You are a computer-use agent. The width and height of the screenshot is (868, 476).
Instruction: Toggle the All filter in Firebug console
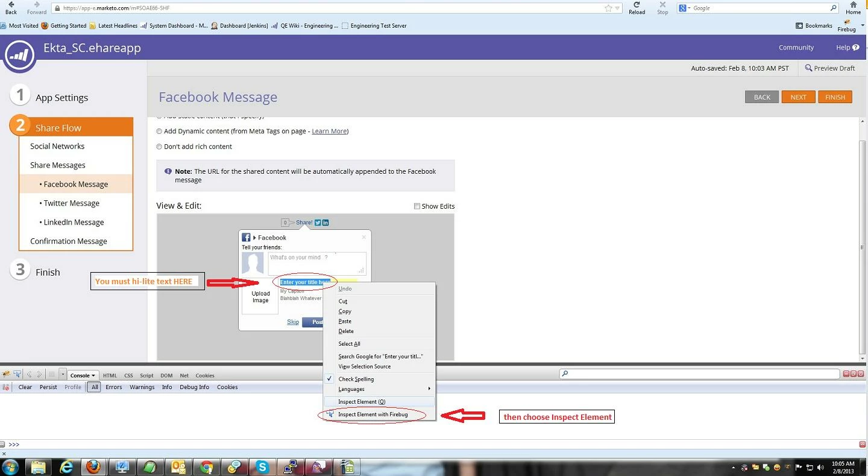pyautogui.click(x=95, y=387)
